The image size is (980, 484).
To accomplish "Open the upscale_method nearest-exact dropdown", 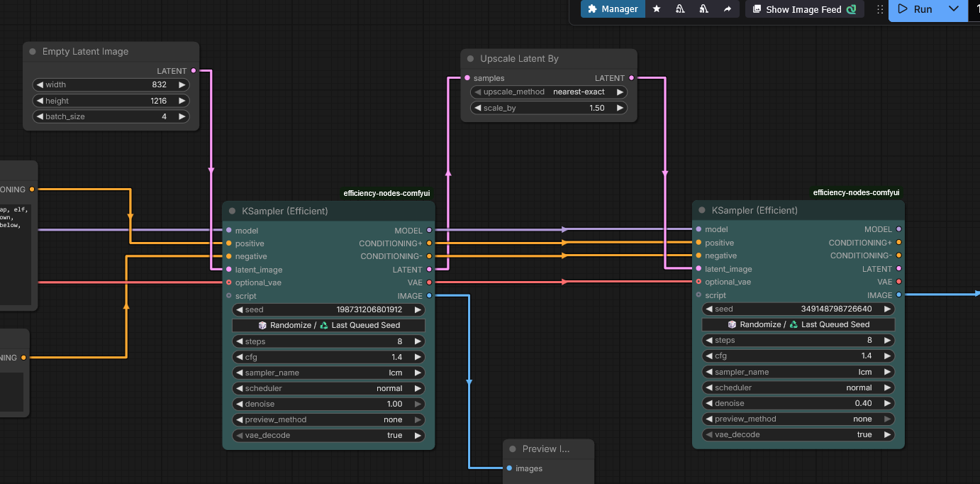I will pos(549,92).
